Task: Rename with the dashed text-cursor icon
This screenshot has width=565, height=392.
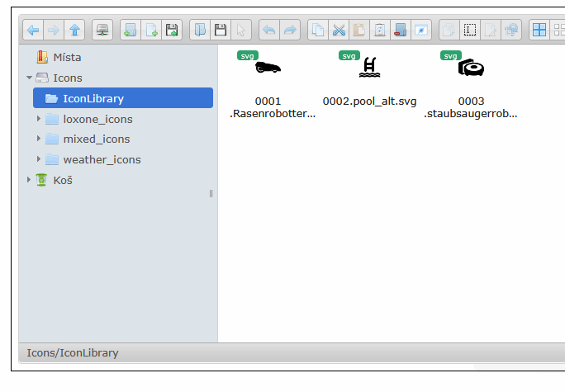Action: (x=470, y=30)
